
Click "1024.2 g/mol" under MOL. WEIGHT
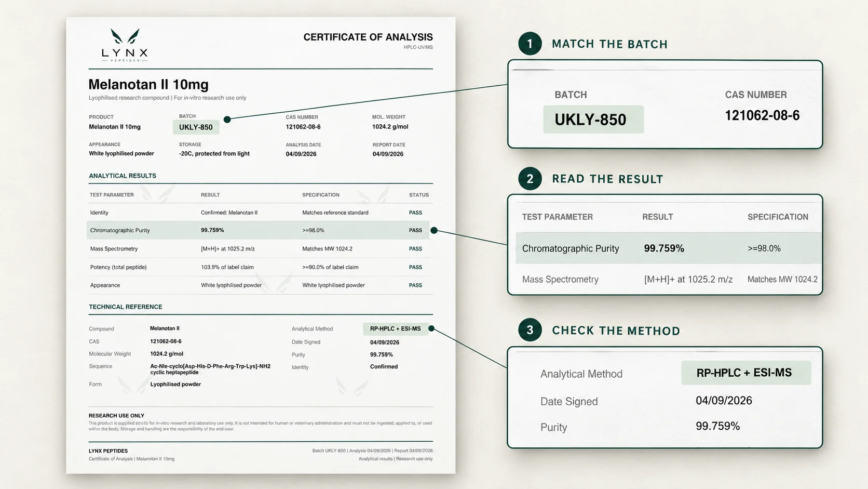(390, 127)
